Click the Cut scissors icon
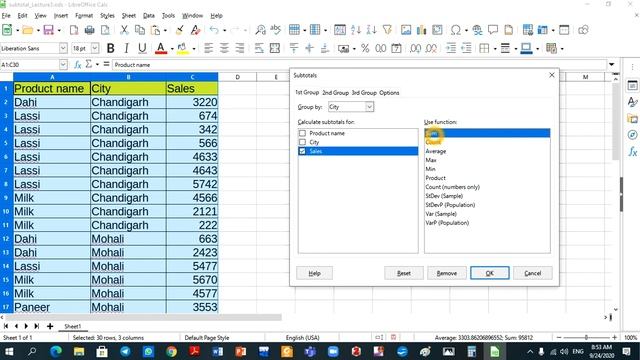 (x=124, y=30)
